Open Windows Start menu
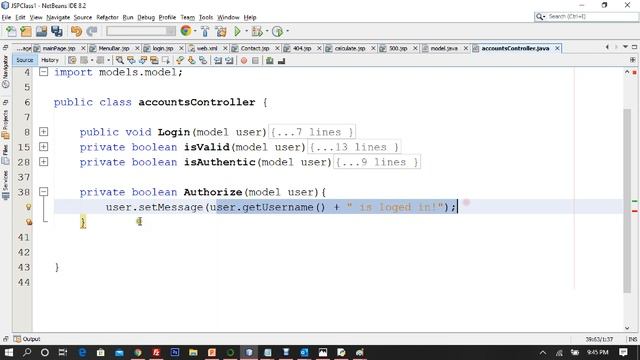The width and height of the screenshot is (640, 360). click(8, 352)
